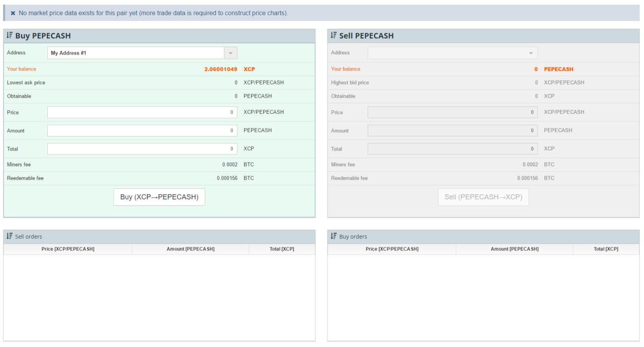
Task: Click Lowest ask price label
Action: [x=26, y=83]
